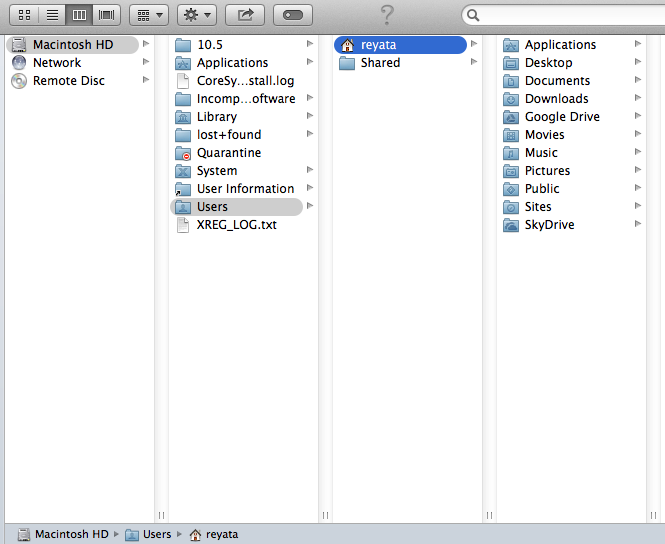The height and width of the screenshot is (544, 665).
Task: Select the Remote Disc icon
Action: [19, 81]
